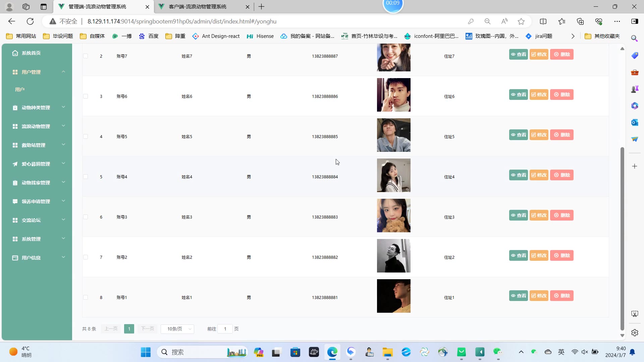This screenshot has height=362, width=644.
Task: Expand the 领养申请管理 menu arrow
Action: point(63,201)
